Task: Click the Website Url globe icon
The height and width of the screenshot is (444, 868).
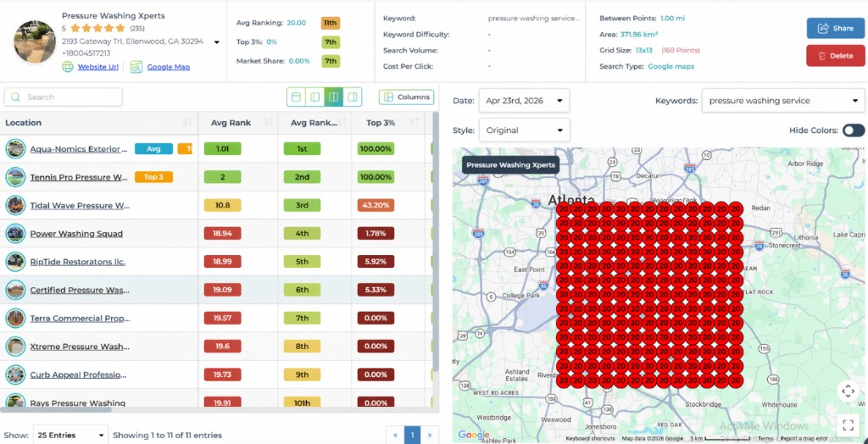Action: pos(68,67)
